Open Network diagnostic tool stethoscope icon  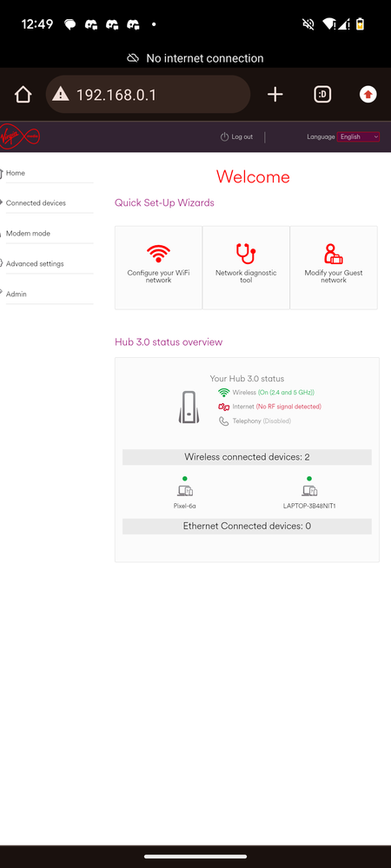coord(246,254)
